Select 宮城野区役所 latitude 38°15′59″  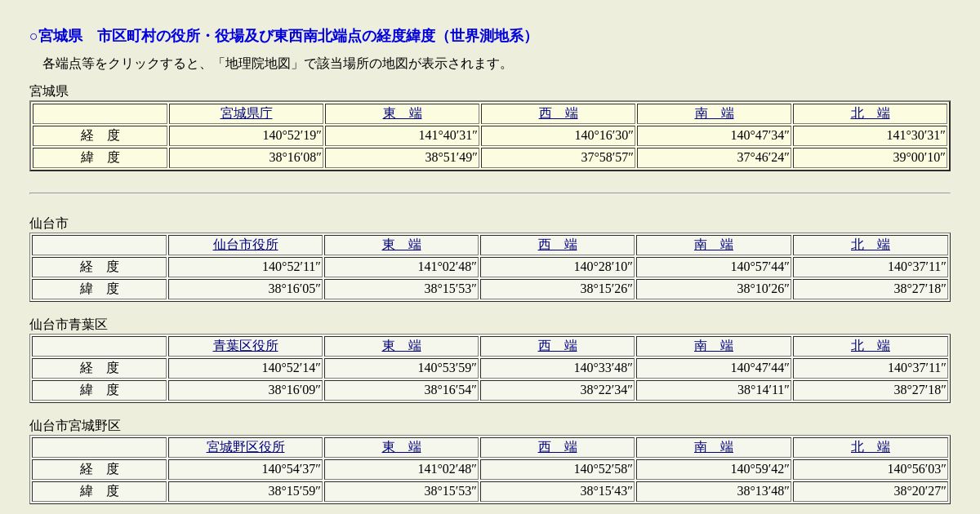click(x=294, y=491)
